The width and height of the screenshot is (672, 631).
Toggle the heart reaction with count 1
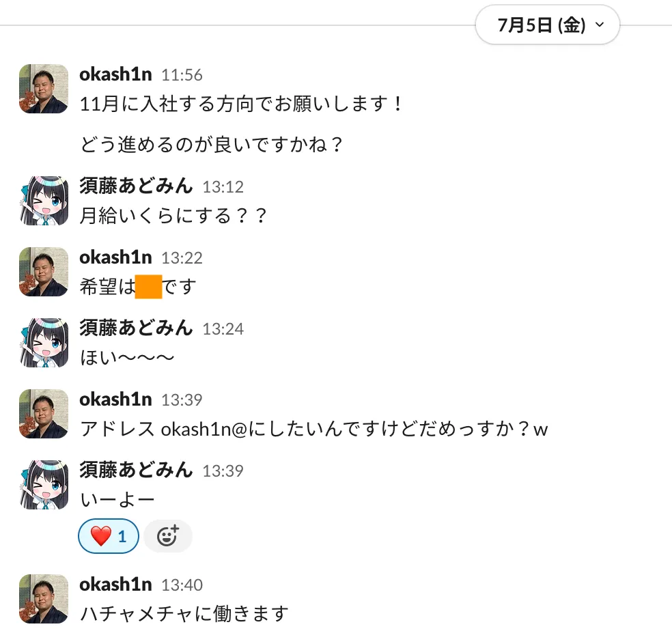click(x=109, y=537)
